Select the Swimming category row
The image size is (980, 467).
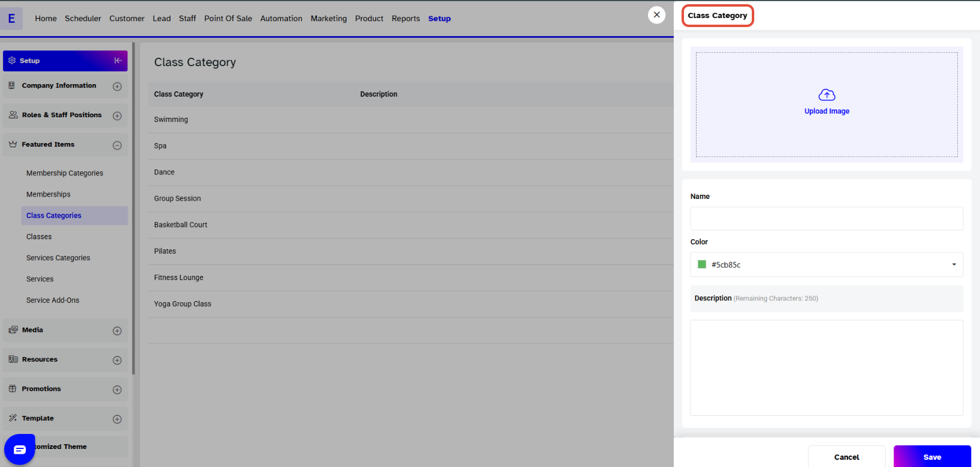[411, 120]
